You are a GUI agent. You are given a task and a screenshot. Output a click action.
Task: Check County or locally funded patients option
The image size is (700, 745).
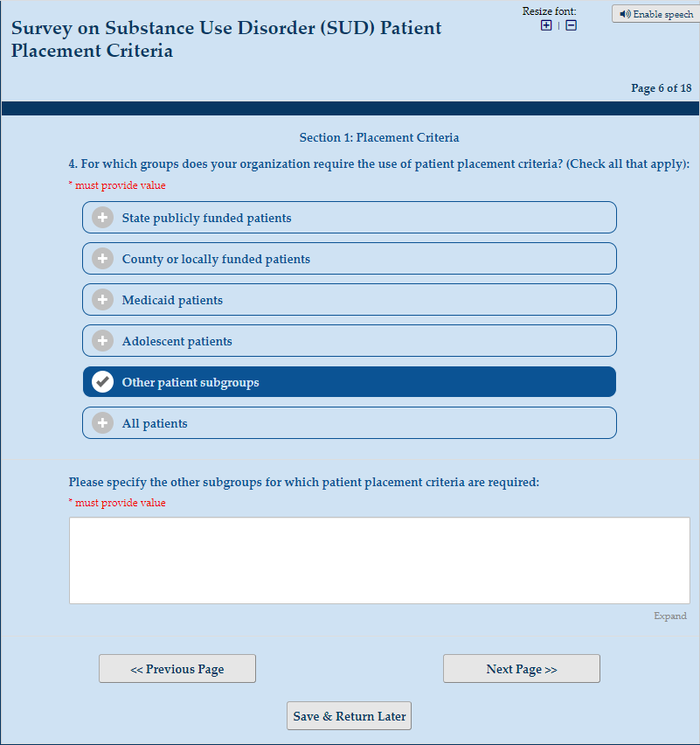pos(350,259)
